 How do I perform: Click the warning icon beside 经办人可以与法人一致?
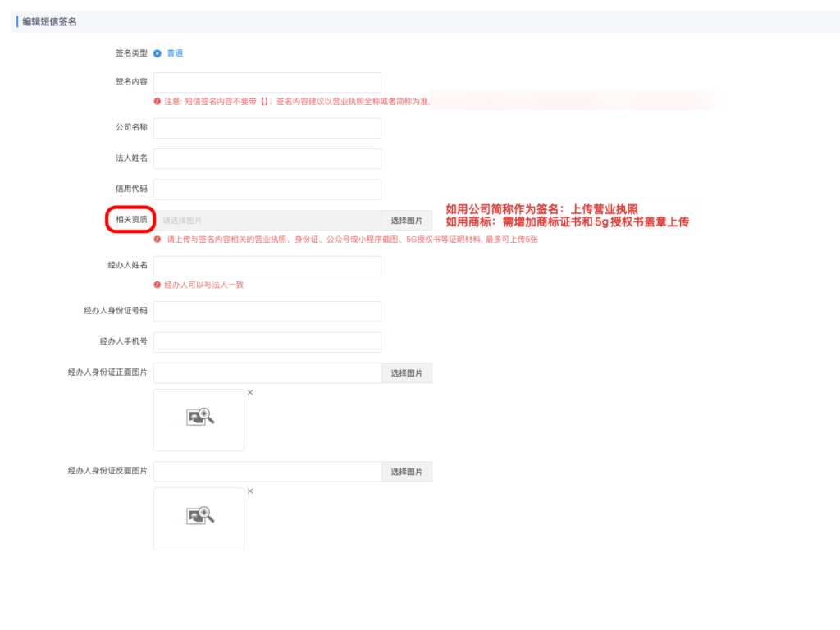click(157, 285)
